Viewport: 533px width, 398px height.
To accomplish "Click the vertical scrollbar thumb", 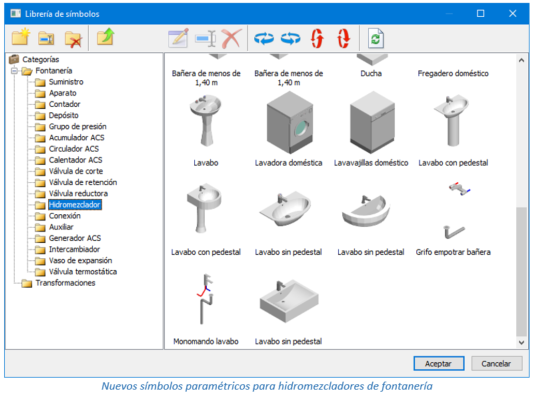I will 521,271.
